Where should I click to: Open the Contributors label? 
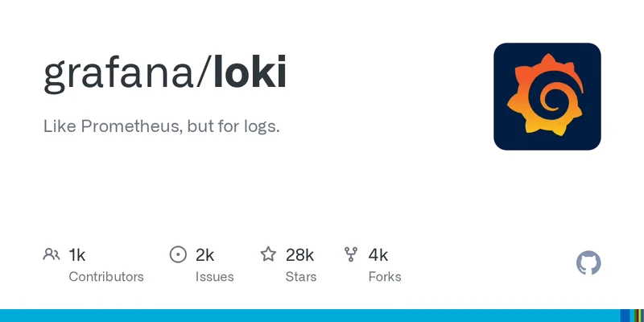[106, 277]
